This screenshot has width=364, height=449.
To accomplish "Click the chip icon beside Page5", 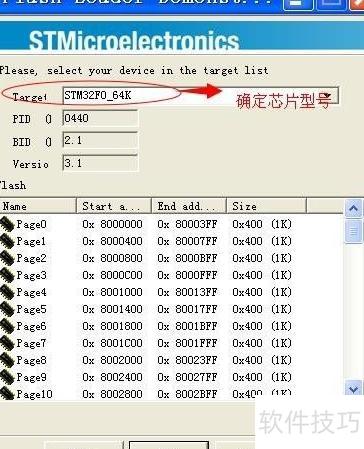I will click(x=7, y=309).
